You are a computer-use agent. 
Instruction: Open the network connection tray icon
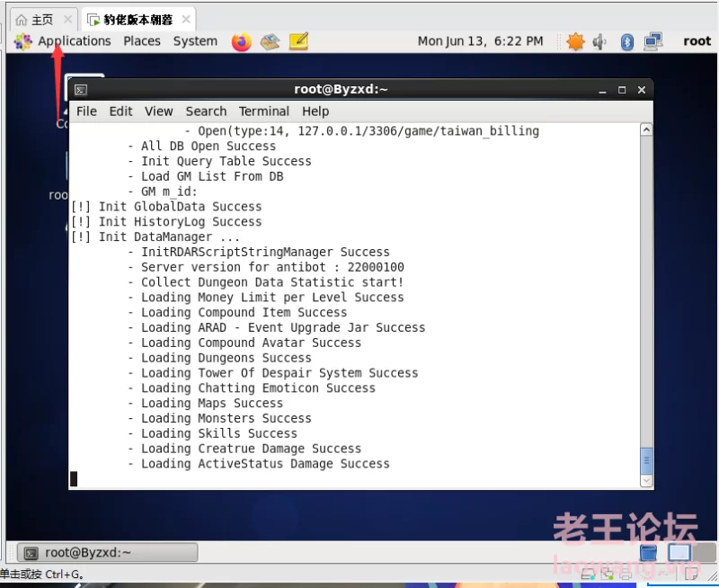point(653,41)
